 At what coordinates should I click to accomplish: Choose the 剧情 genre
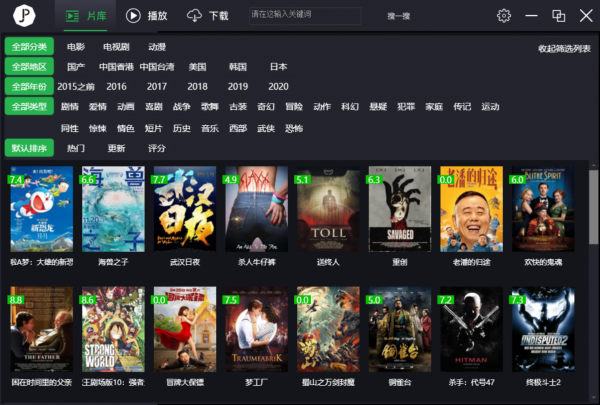click(x=70, y=106)
